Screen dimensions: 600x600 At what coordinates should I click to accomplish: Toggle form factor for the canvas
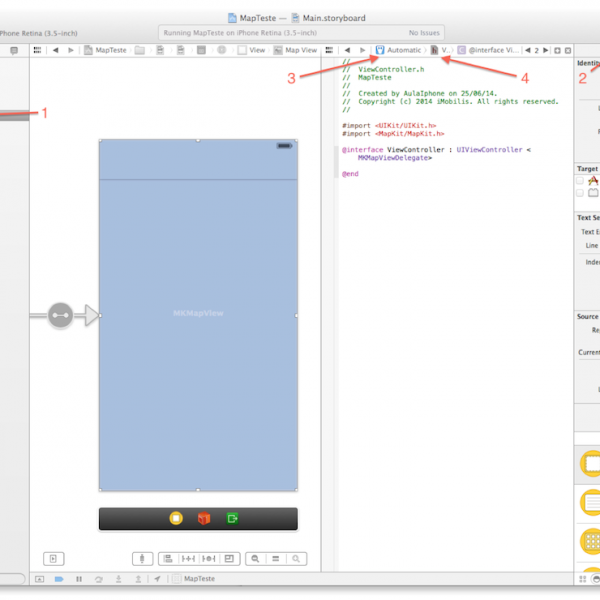[142, 559]
